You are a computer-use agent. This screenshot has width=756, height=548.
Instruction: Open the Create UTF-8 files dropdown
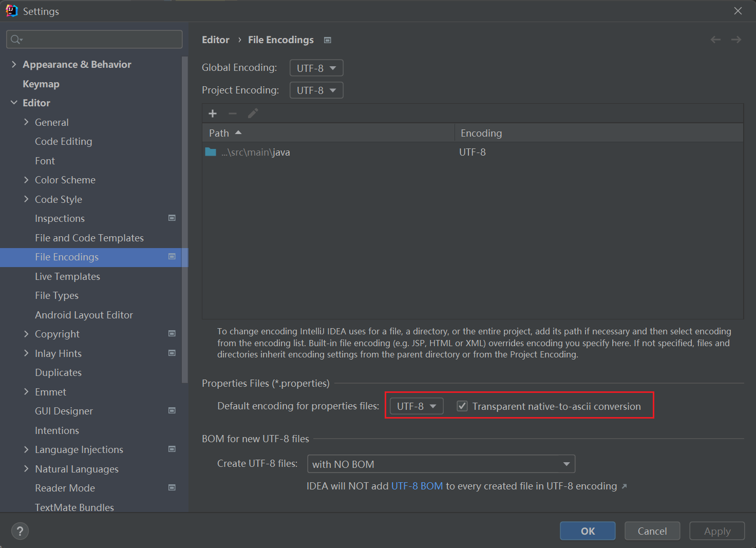coord(441,464)
